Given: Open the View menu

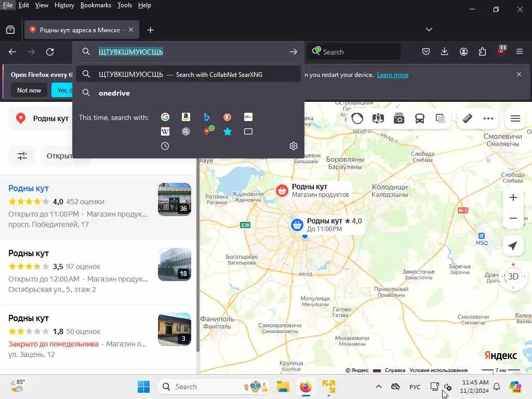Looking at the screenshot, I should 42,5.
